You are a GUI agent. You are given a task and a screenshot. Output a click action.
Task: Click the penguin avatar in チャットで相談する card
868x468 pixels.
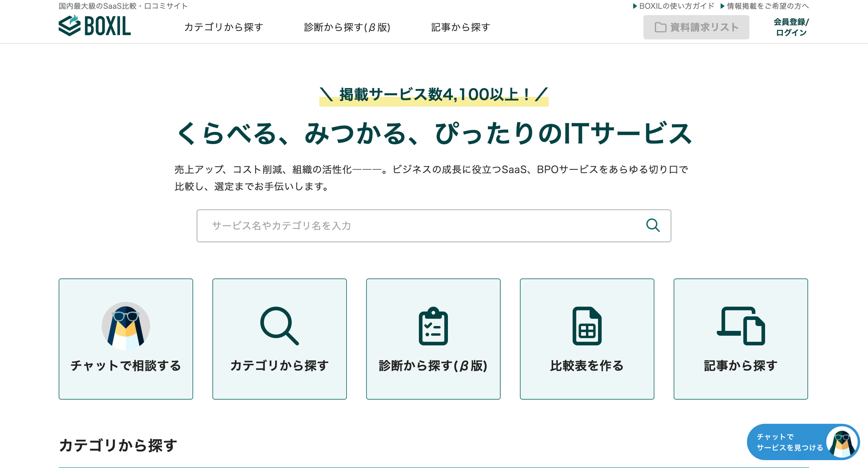(x=126, y=326)
